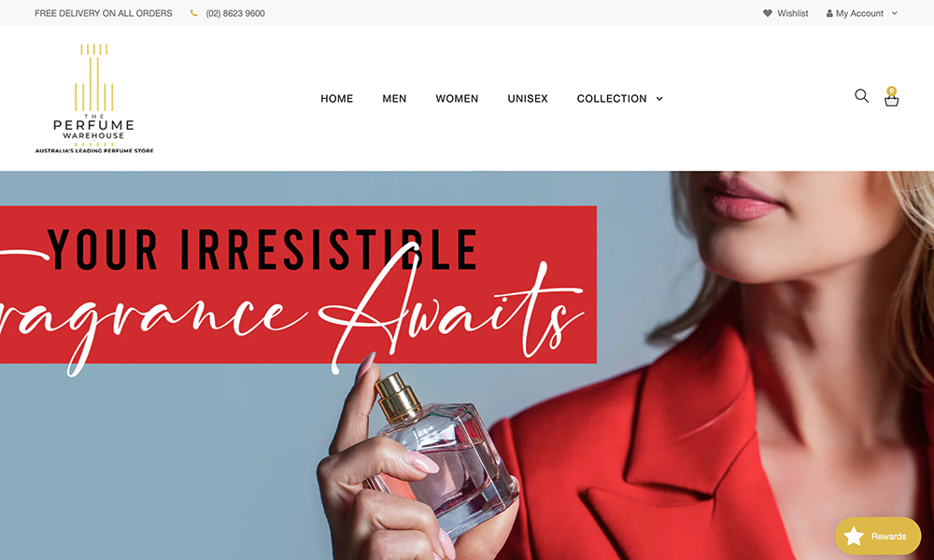Click the yellow phone icon

click(x=193, y=13)
